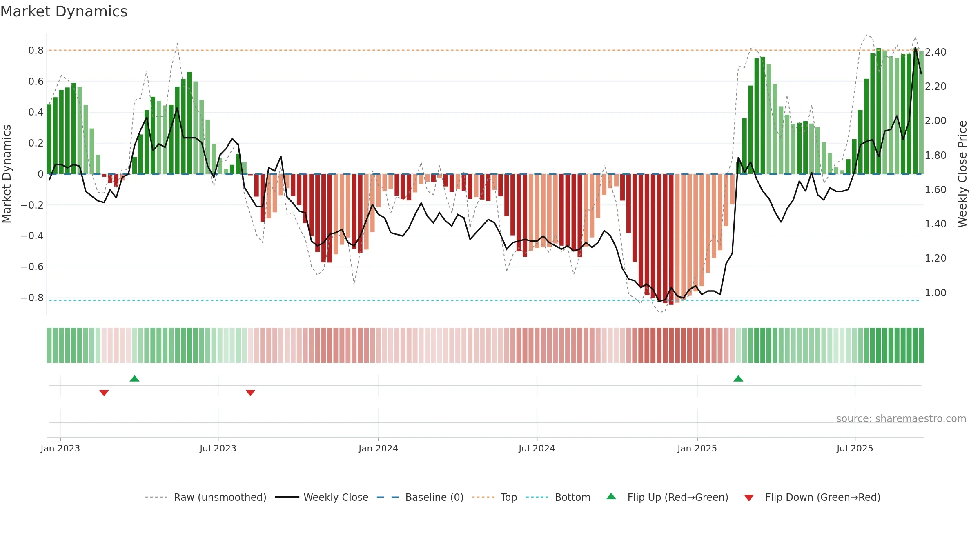
Task: Click the −0.6 left axis tick label
Action: 32,267
